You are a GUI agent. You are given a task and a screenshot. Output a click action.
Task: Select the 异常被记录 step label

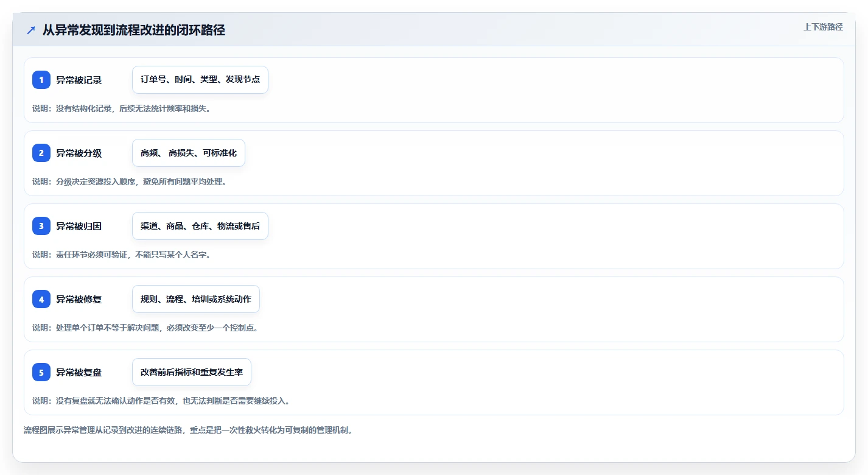coord(79,80)
